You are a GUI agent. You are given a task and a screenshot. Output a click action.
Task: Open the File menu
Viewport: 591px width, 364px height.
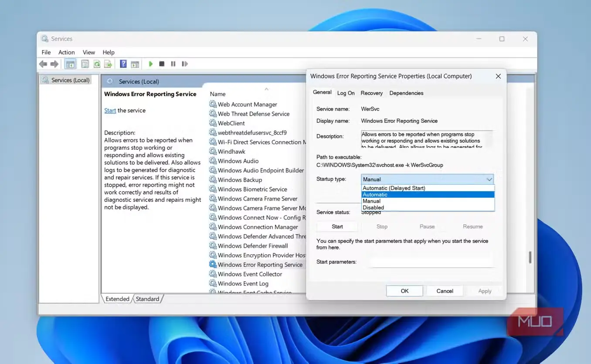[x=46, y=52]
